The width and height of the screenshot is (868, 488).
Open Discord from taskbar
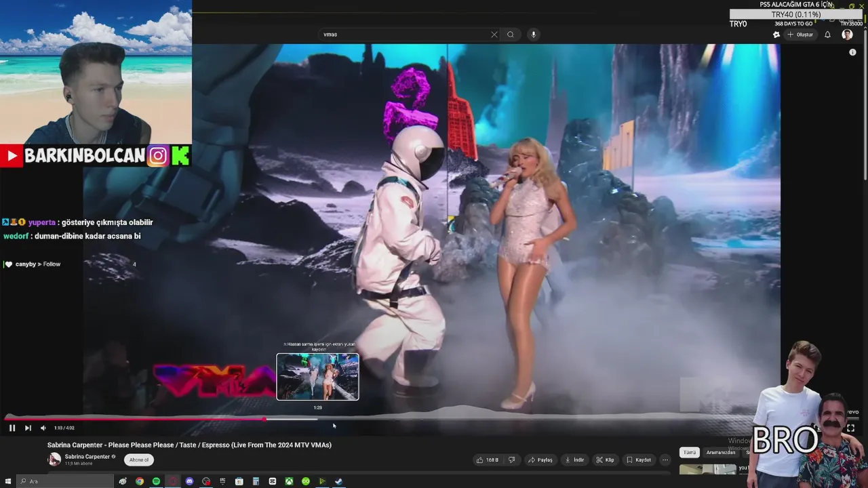(x=189, y=481)
